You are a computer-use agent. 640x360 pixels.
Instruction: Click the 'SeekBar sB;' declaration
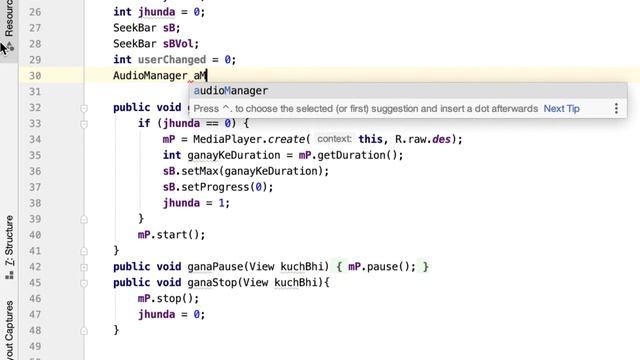tap(147, 28)
